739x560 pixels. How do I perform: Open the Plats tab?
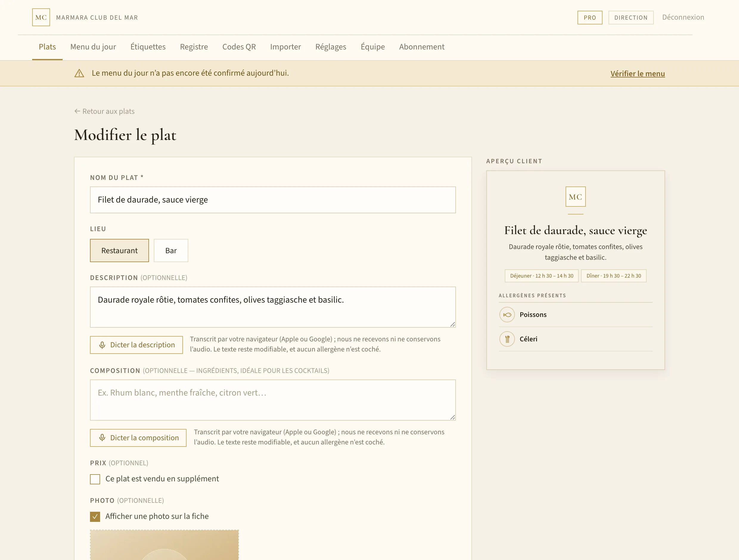point(47,47)
